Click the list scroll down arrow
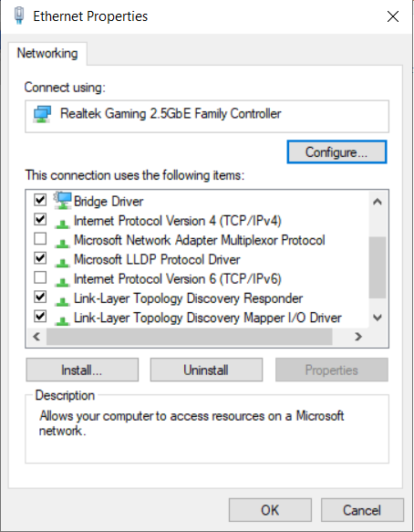 click(x=378, y=318)
